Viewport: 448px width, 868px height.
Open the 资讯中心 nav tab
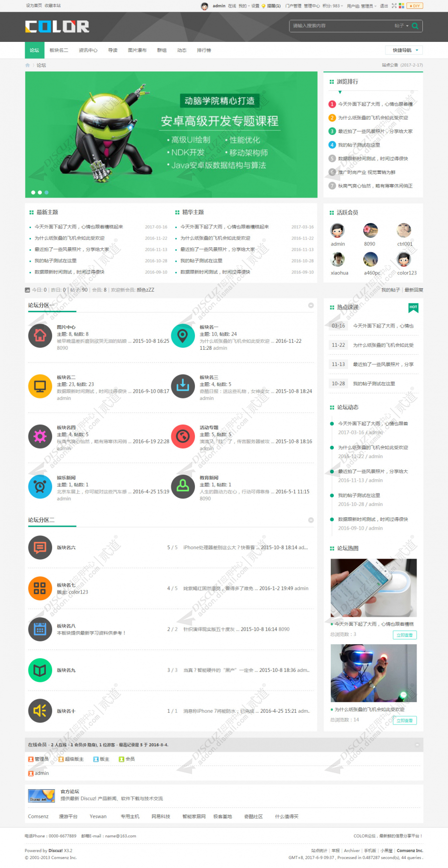pyautogui.click(x=88, y=50)
